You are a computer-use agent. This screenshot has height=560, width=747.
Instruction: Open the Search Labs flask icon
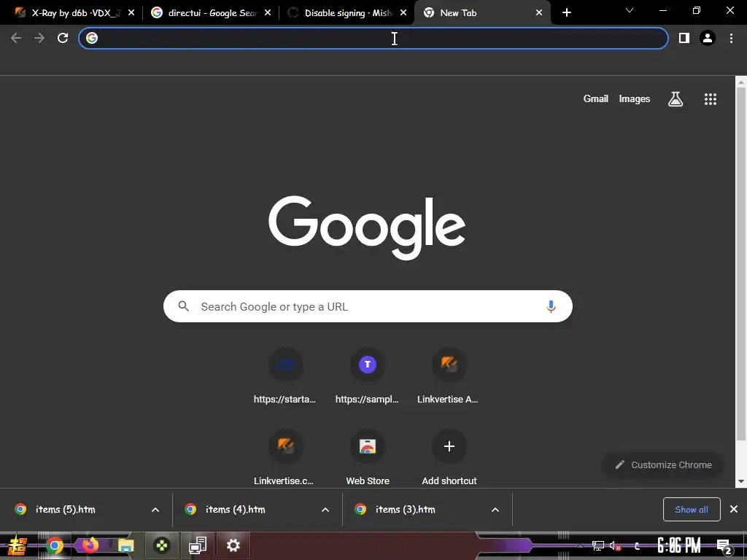click(x=676, y=99)
